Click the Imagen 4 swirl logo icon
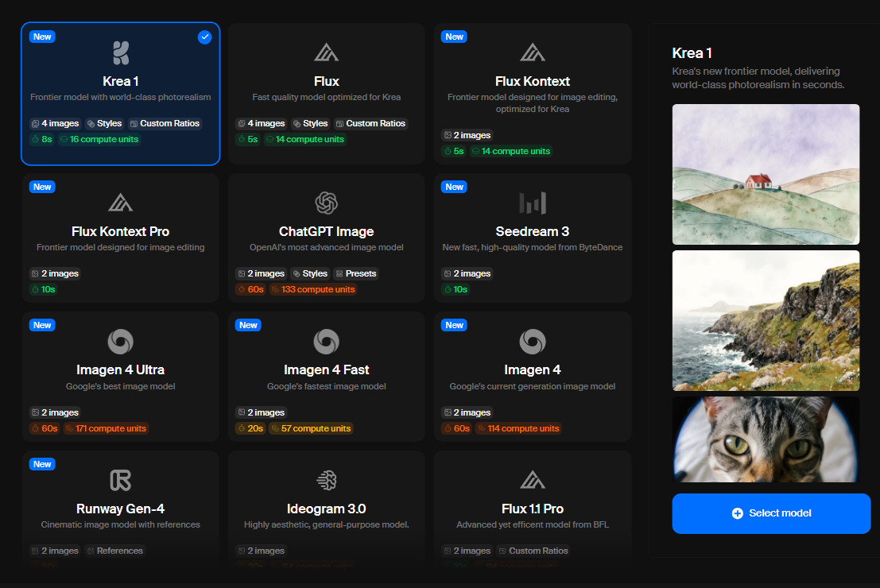 coord(533,341)
